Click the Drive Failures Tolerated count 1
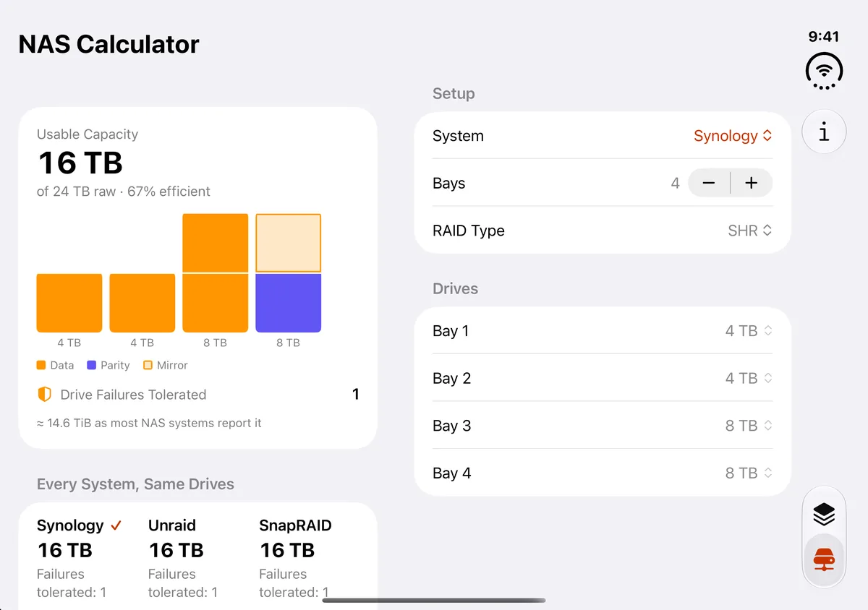The width and height of the screenshot is (868, 610). pyautogui.click(x=355, y=395)
